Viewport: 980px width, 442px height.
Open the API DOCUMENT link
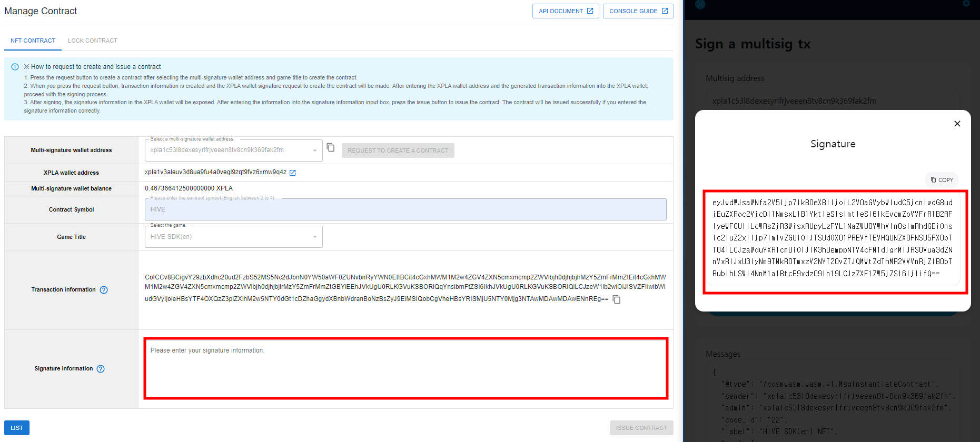(566, 11)
